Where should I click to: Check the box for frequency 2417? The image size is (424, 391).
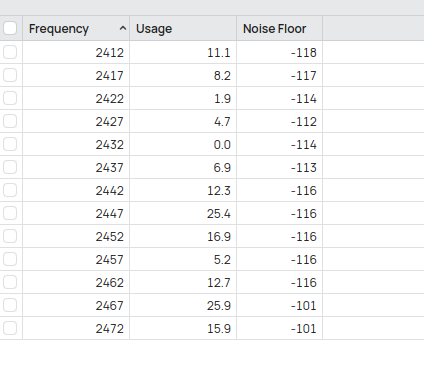(x=10, y=75)
